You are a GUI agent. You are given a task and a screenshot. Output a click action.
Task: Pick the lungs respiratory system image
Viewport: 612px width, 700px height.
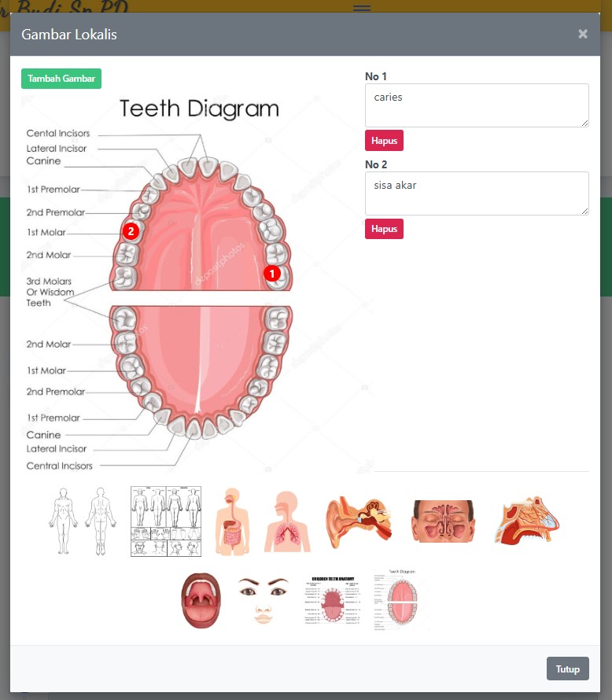[x=287, y=521]
